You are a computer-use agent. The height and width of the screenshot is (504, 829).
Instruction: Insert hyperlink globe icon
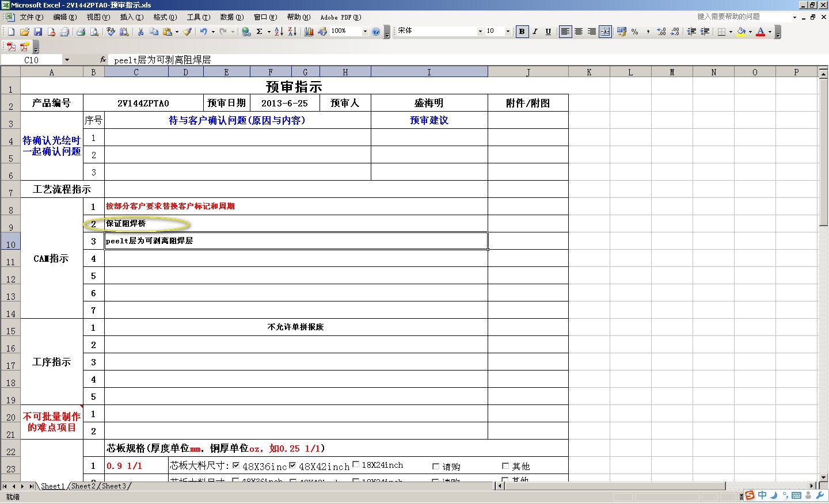pos(246,32)
